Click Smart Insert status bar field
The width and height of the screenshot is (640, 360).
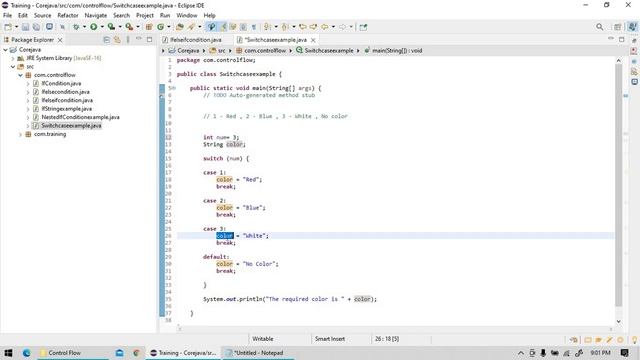[x=330, y=339]
